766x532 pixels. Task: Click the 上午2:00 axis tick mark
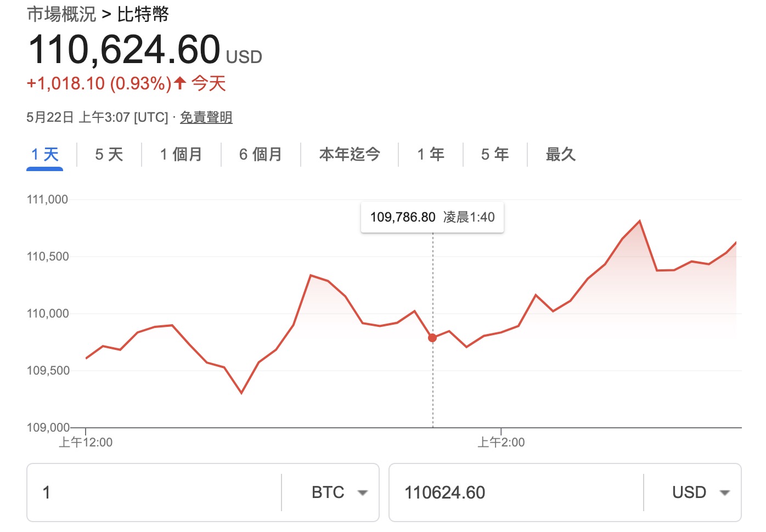click(x=501, y=432)
